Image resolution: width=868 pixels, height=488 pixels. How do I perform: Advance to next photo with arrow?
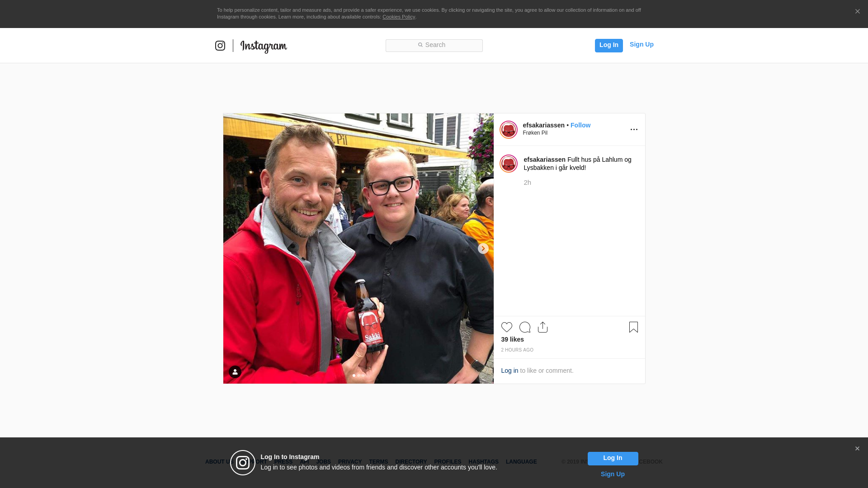tap(483, 249)
